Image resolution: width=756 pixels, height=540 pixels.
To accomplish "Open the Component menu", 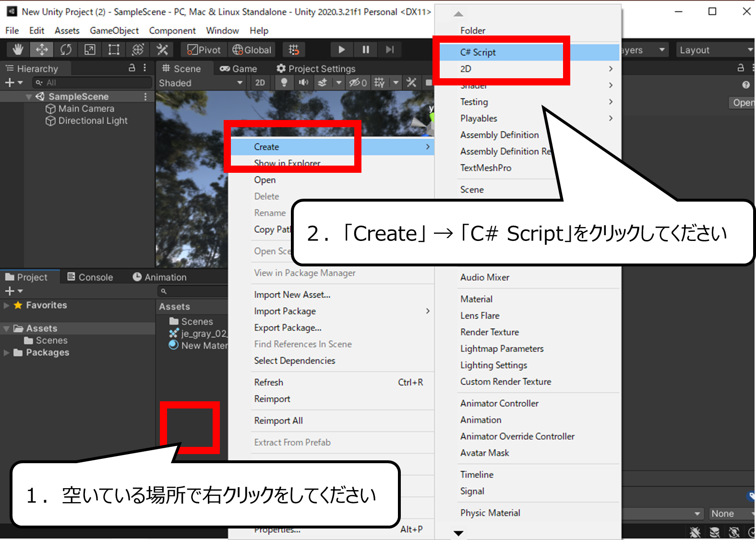I will point(172,31).
